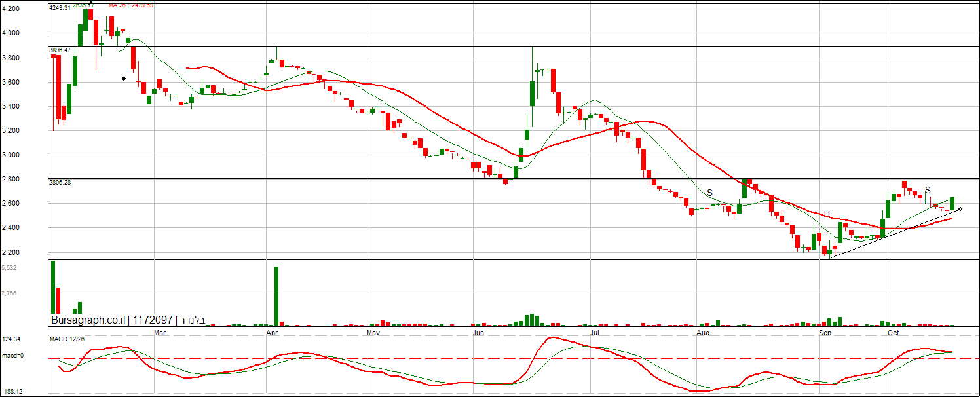Click the Sep month label on time axis
The height and width of the screenshot is (397, 980).
click(825, 333)
